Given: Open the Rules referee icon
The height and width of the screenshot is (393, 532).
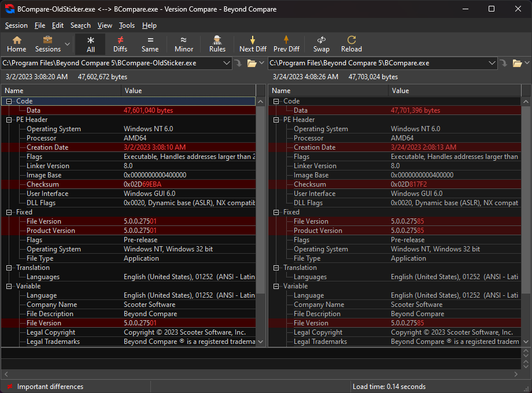Looking at the screenshot, I should (x=217, y=44).
